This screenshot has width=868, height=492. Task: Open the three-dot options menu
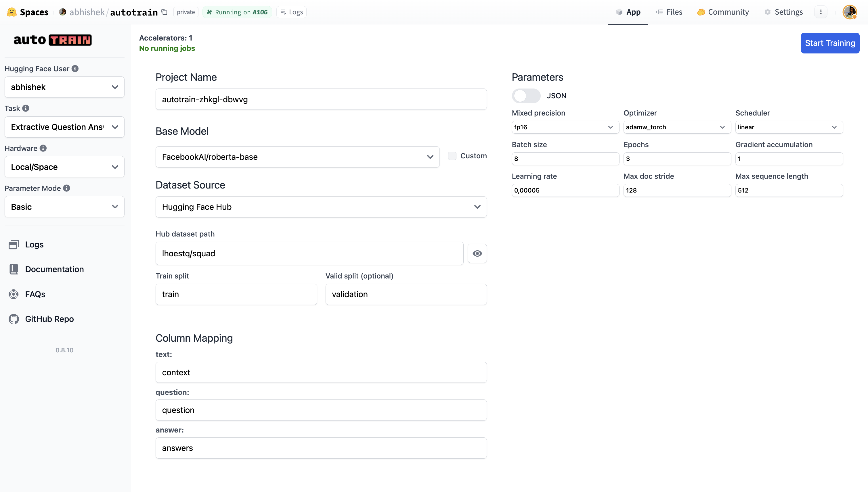click(x=821, y=12)
